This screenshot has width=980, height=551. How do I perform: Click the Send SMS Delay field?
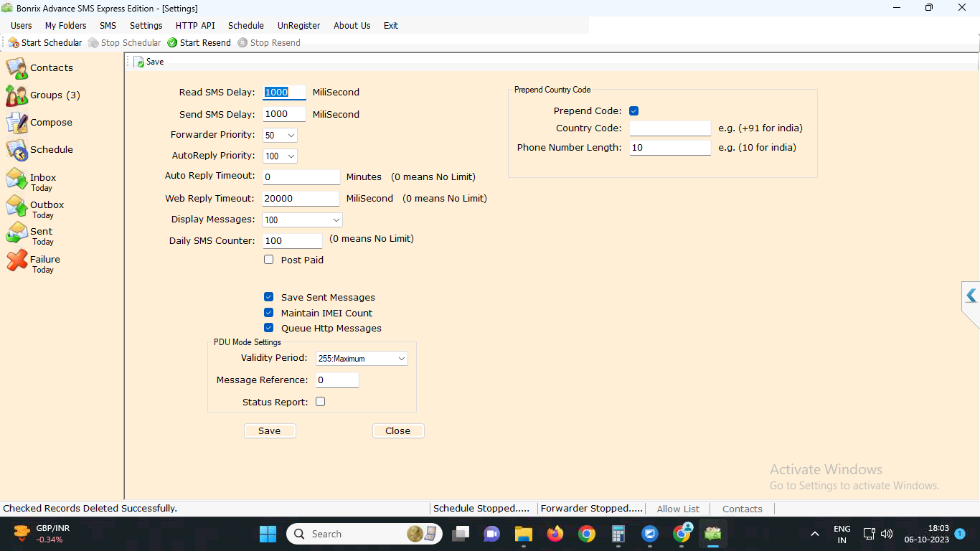coord(284,114)
